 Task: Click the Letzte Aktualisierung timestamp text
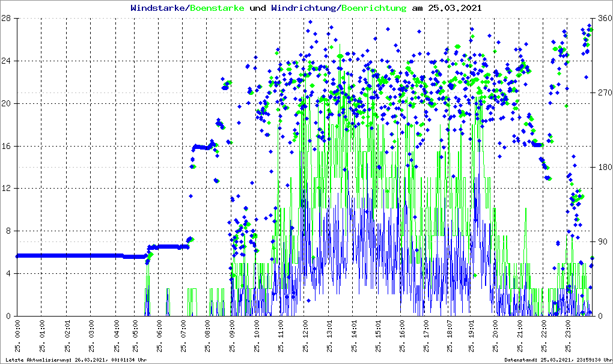[75, 360]
